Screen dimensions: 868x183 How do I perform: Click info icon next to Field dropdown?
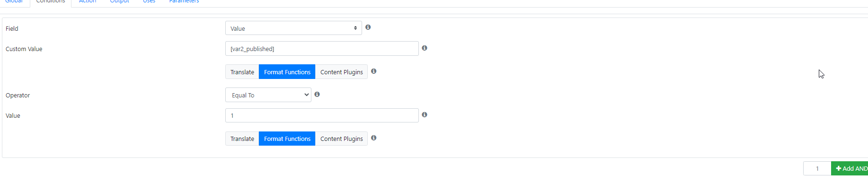tap(368, 27)
